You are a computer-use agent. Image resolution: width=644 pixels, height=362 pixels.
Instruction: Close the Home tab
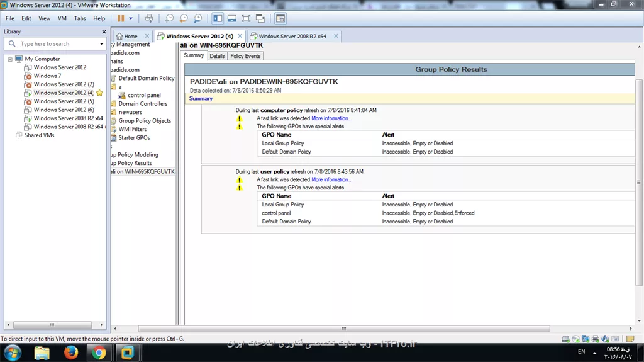click(x=147, y=36)
